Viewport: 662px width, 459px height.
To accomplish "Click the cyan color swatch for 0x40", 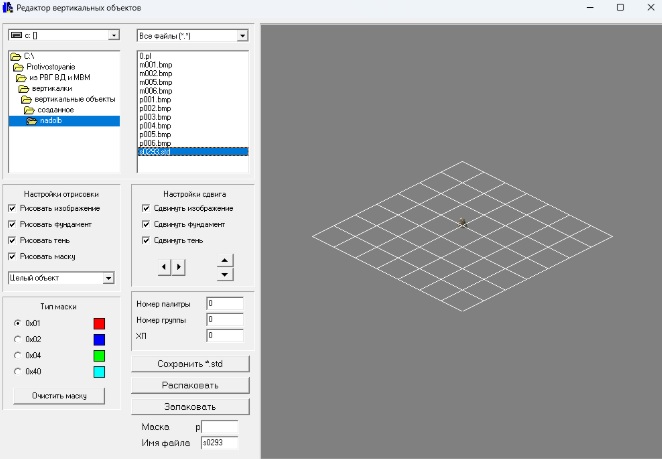I will pyautogui.click(x=99, y=372).
